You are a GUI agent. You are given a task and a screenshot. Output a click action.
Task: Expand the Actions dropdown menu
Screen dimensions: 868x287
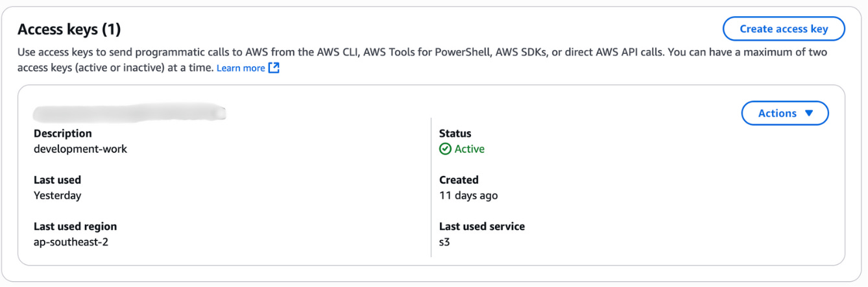(x=785, y=113)
